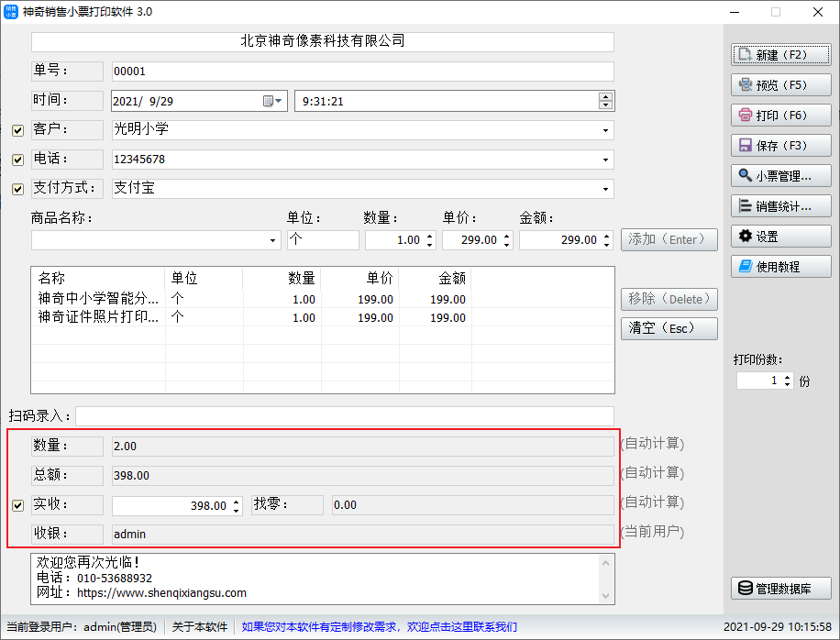
Task: Open 关于本软件 in the status bar
Action: 199,626
